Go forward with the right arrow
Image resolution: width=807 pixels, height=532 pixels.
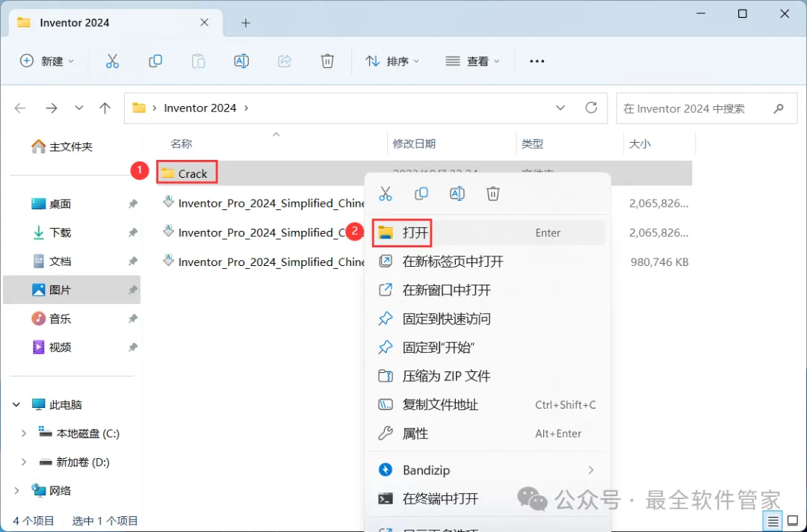coord(51,108)
